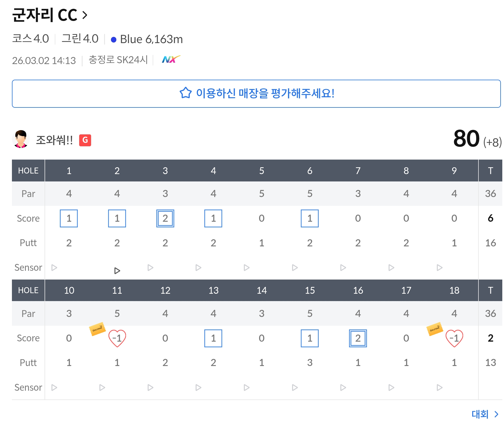
Task: Click the total score 80
Action: 466,139
